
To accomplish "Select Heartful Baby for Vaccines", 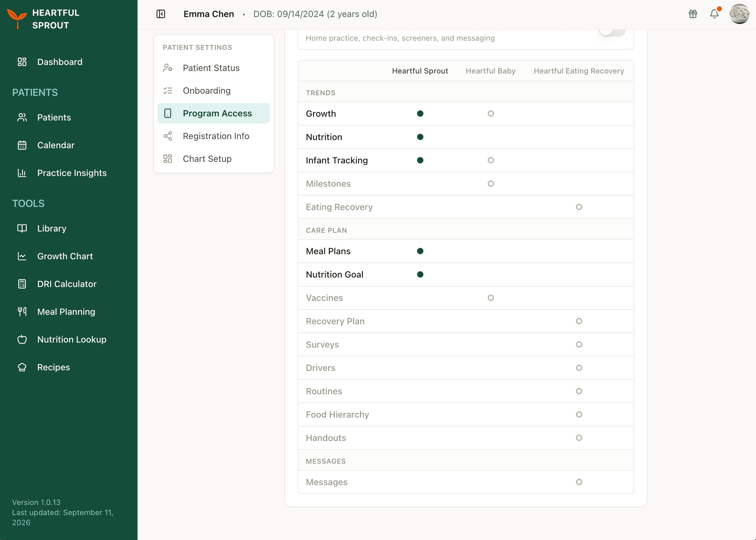I will tap(491, 297).
